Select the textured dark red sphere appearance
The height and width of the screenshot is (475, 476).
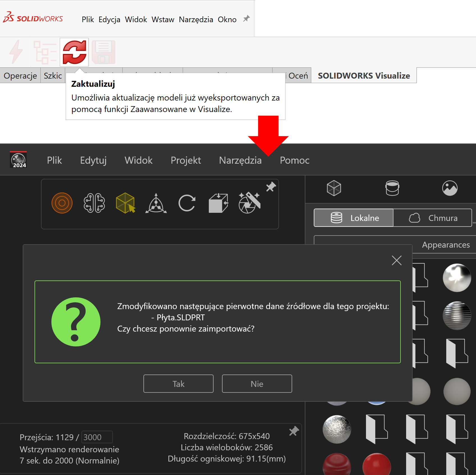click(x=337, y=464)
